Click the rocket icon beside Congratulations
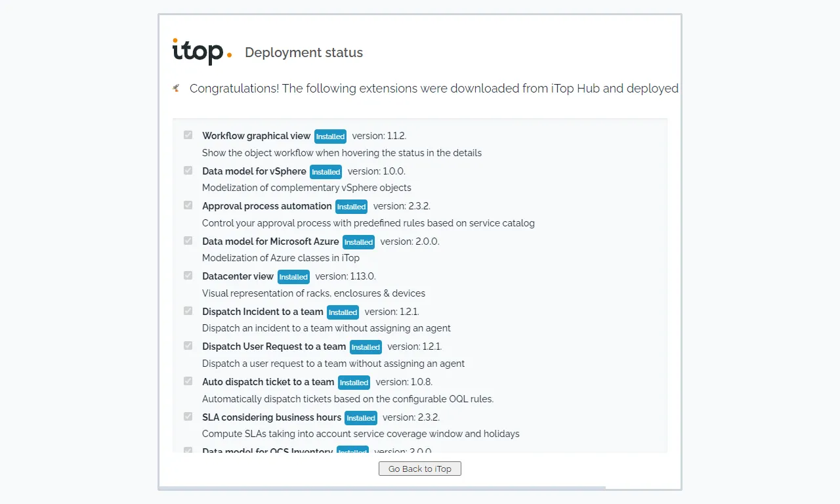This screenshot has height=504, width=840. tap(176, 88)
